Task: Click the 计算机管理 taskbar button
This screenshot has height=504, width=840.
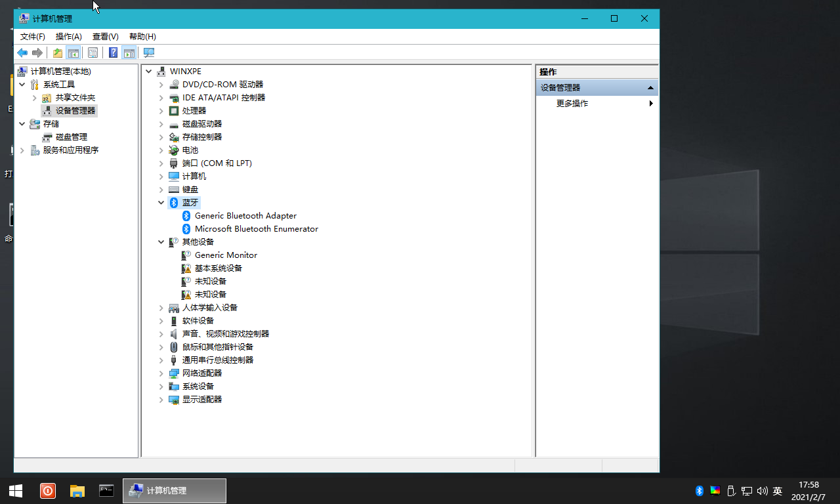Action: click(x=175, y=491)
